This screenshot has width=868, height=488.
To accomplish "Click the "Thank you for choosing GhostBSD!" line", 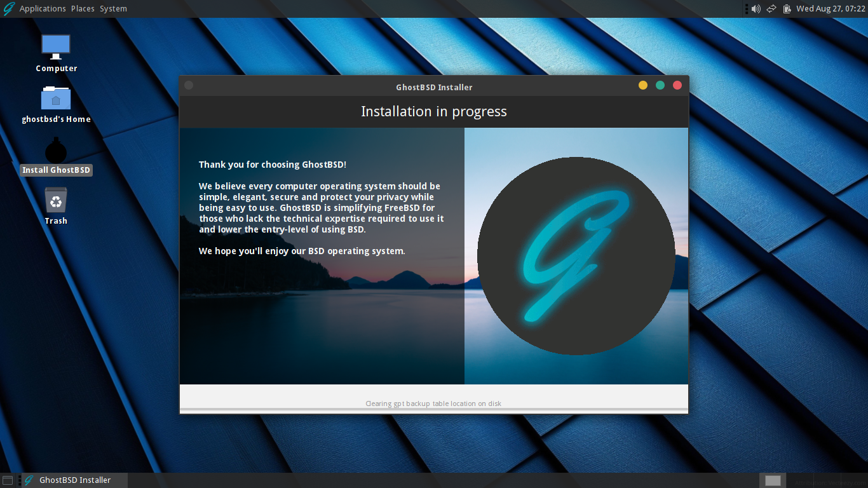I will (273, 165).
